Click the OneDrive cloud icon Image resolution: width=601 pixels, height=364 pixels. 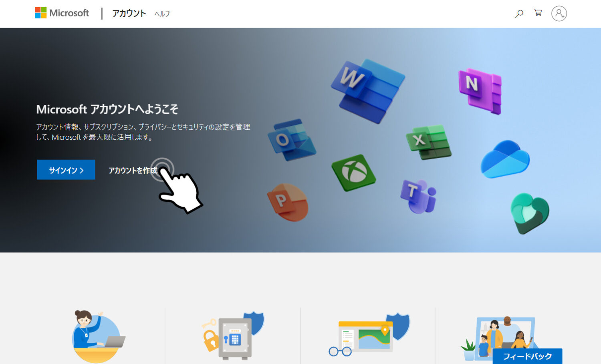[x=505, y=159]
